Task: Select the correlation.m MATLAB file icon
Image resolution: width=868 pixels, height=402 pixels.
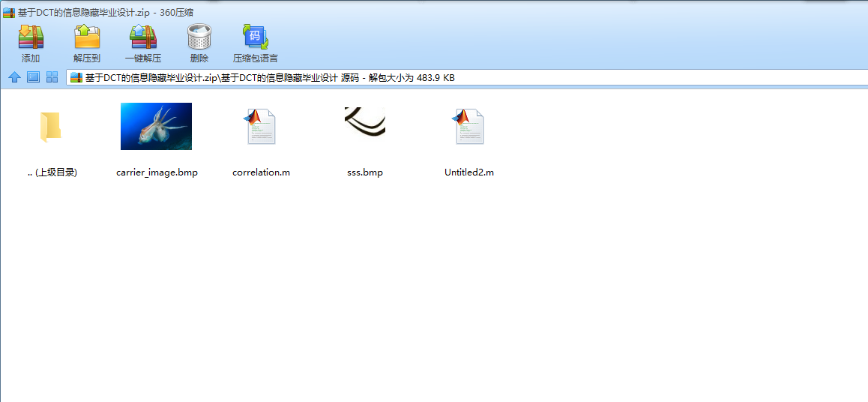Action: point(261,126)
